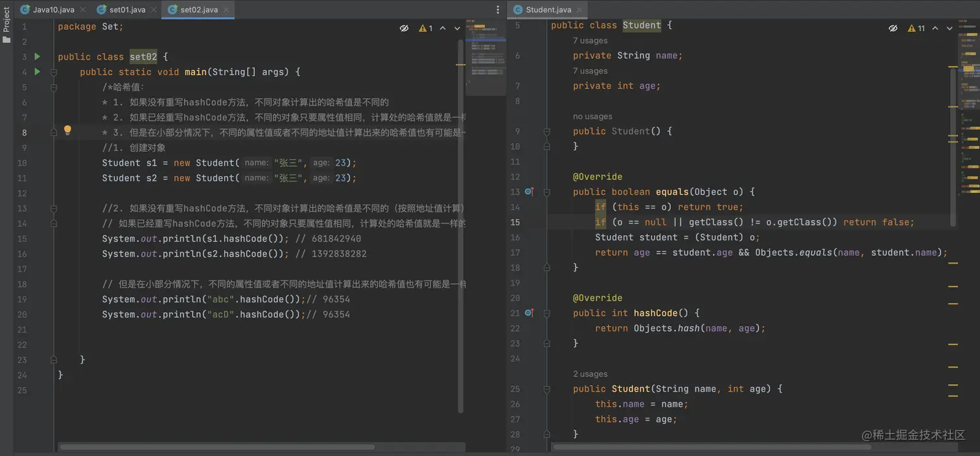This screenshot has height=456, width=980.
Task: Click the '7 usages' hint above name field
Action: [x=590, y=41]
